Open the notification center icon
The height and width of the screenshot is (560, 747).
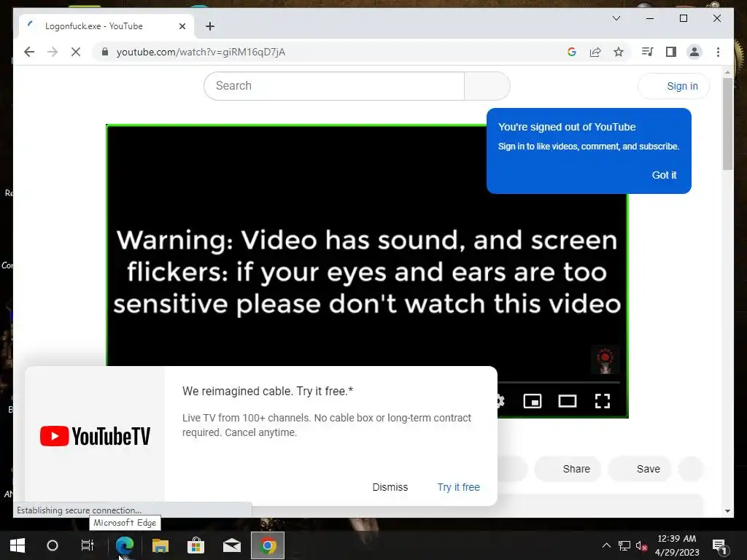click(719, 545)
